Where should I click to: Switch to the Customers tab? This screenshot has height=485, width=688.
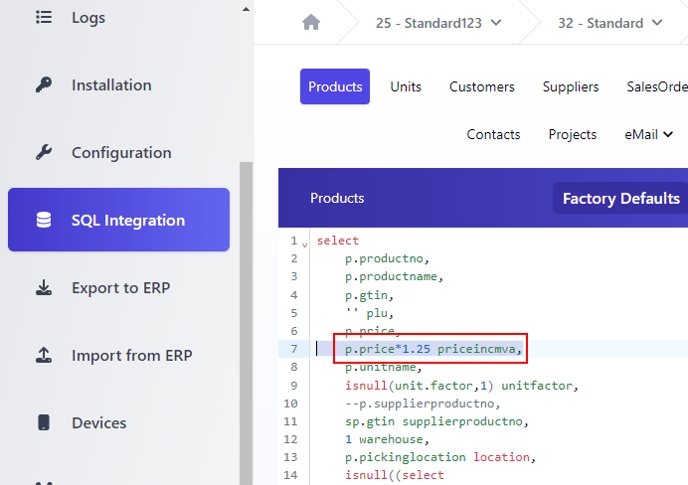[482, 86]
